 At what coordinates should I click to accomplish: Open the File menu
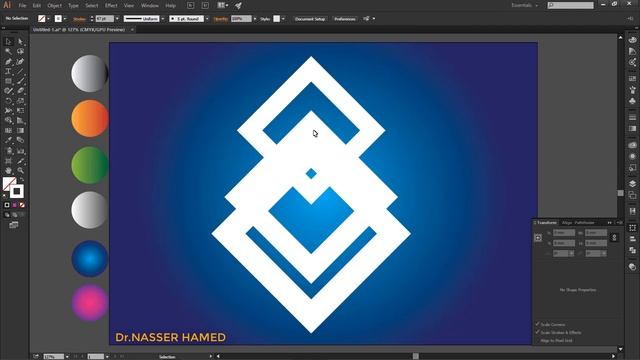tap(22, 6)
